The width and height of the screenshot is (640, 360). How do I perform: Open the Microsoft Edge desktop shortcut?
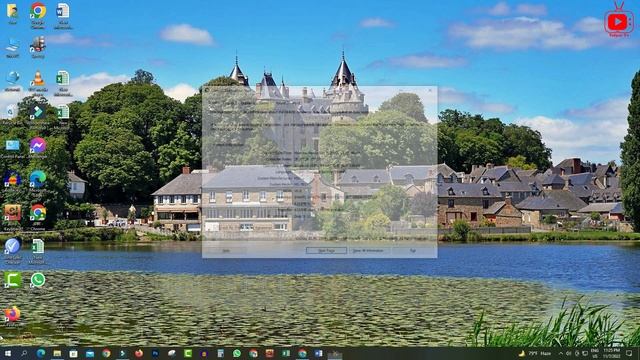(38, 182)
